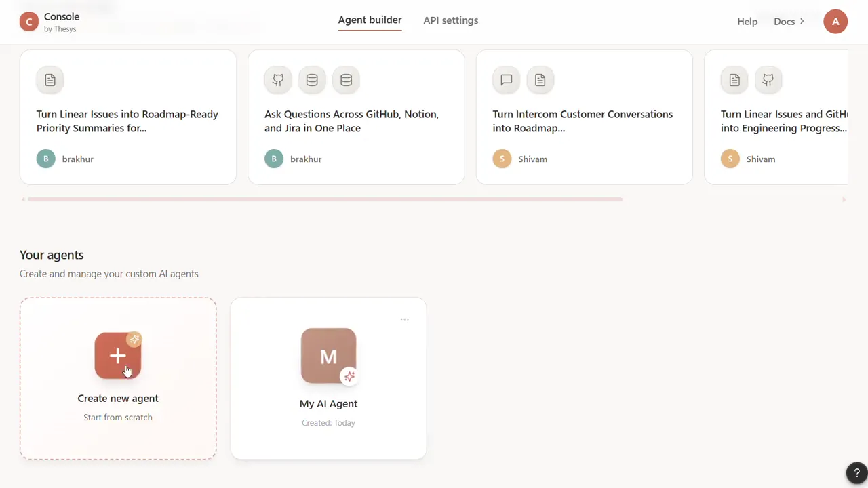Viewport: 868px width, 488px height.
Task: Click the "Console by Thesys" brand text
Action: click(62, 22)
